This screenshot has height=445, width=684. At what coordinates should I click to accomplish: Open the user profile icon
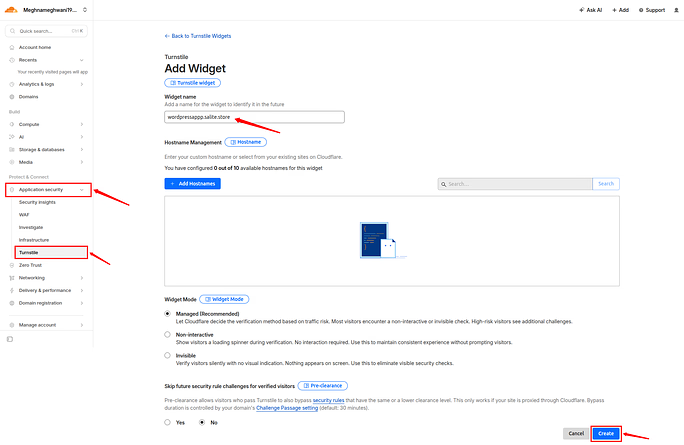[x=676, y=10]
